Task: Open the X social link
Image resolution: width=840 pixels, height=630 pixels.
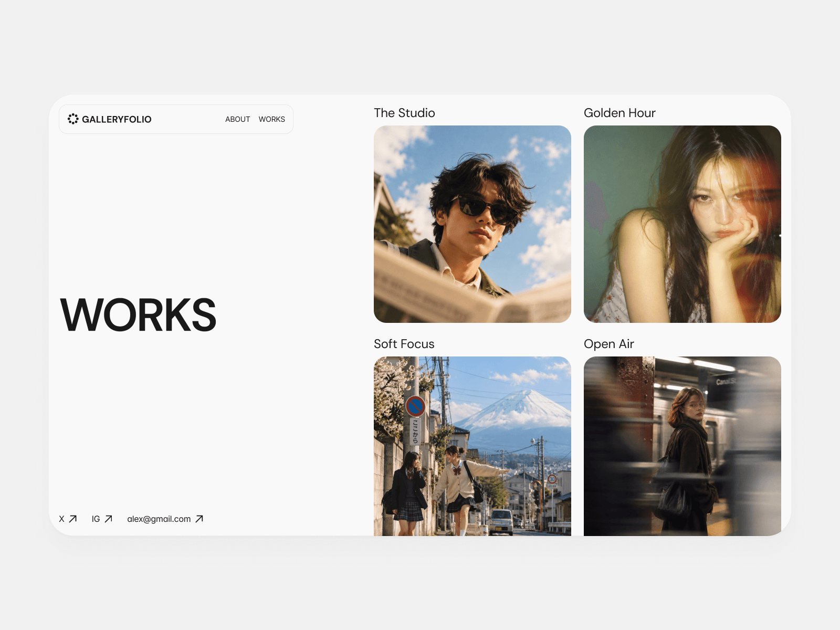Action: pos(61,519)
